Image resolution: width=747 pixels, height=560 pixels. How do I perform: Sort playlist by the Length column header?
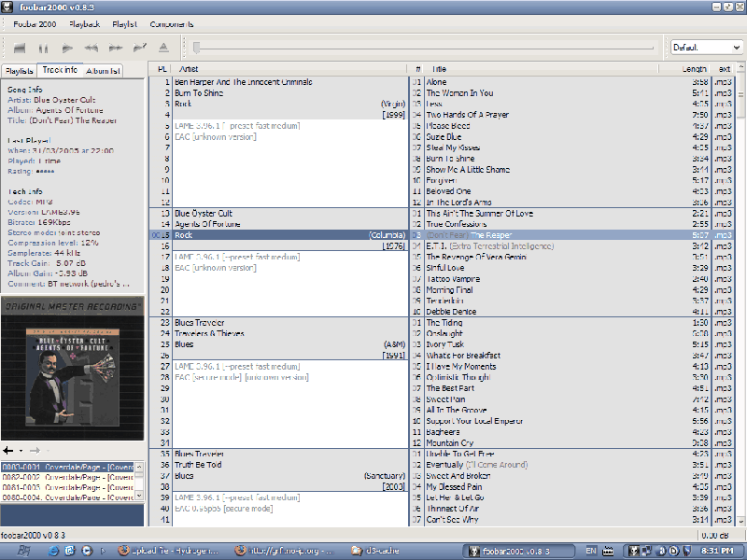[694, 69]
